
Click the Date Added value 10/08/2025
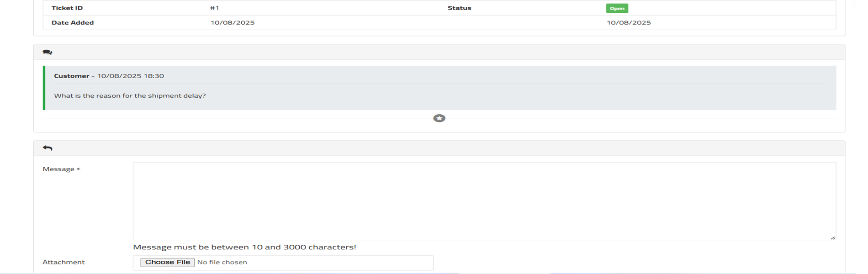(x=233, y=22)
